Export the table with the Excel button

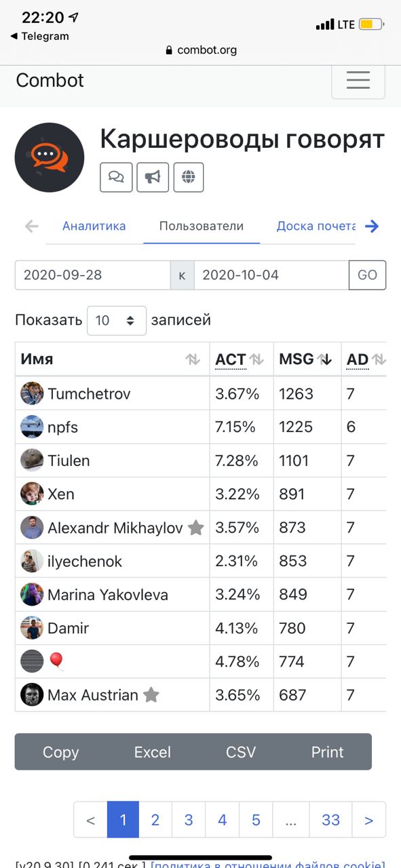[x=153, y=752]
